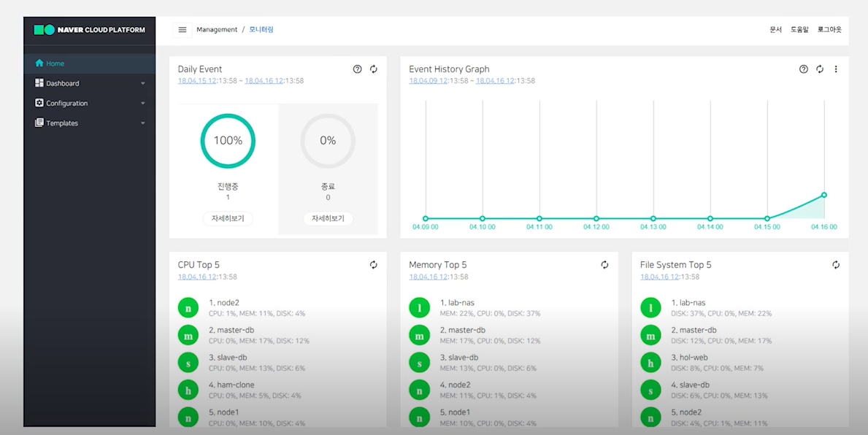Click lab-nas avatar in File System Top 5
This screenshot has width=868, height=435.
(x=650, y=308)
